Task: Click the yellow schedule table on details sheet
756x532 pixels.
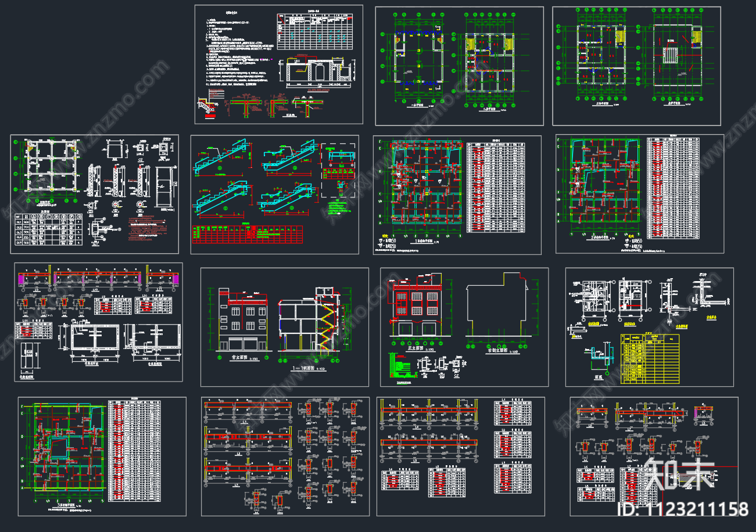Action: [650, 358]
